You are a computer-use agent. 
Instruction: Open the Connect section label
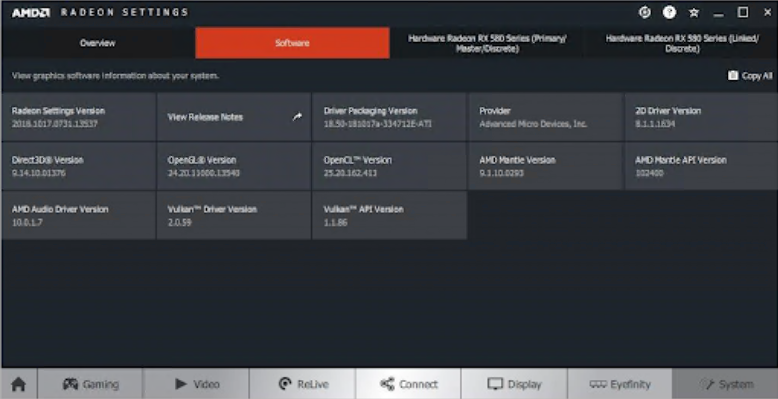(x=418, y=385)
